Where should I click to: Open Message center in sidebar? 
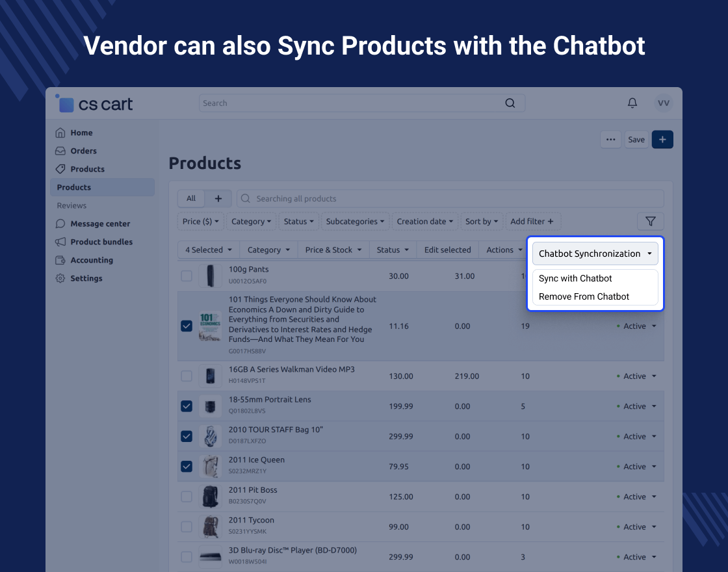click(x=100, y=224)
